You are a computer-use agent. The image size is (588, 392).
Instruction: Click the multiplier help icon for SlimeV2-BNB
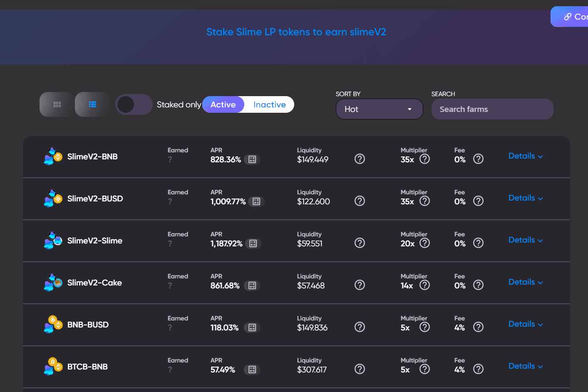pyautogui.click(x=424, y=159)
